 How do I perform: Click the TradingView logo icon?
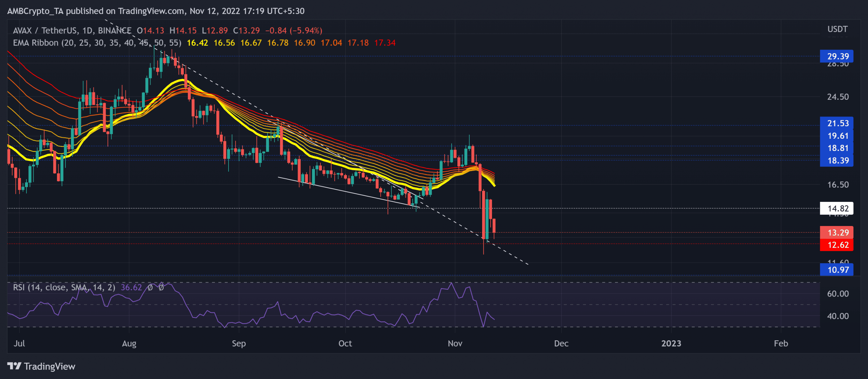[14, 366]
